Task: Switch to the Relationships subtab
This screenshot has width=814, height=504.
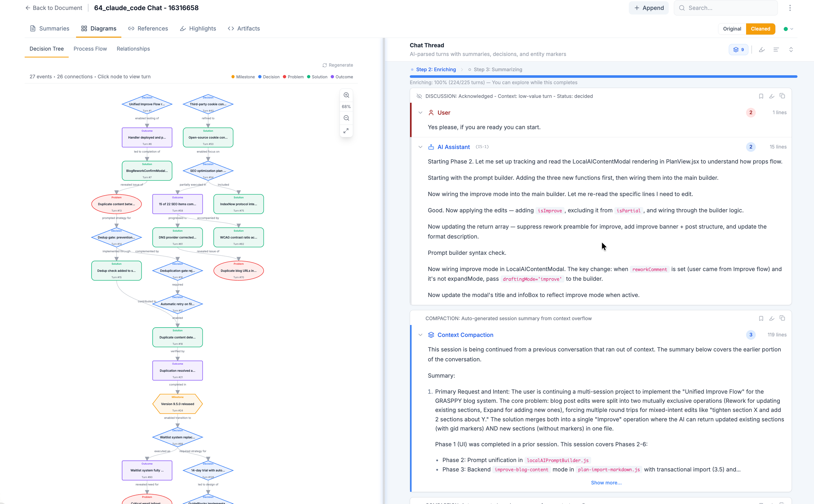Action: pos(133,49)
